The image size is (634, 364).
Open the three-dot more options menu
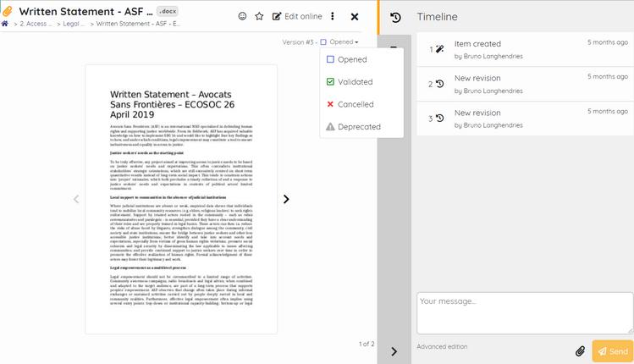click(333, 16)
